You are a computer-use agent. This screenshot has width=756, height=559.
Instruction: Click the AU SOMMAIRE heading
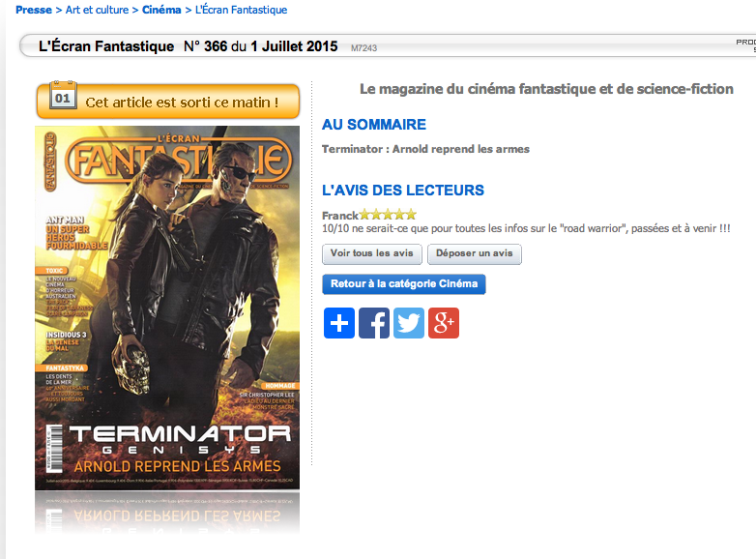374,125
